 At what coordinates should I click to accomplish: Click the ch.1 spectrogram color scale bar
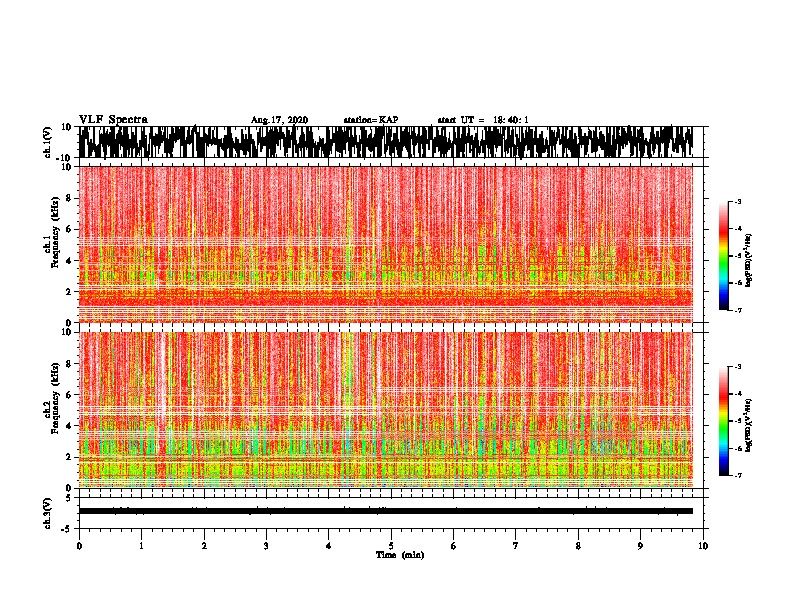(724, 256)
